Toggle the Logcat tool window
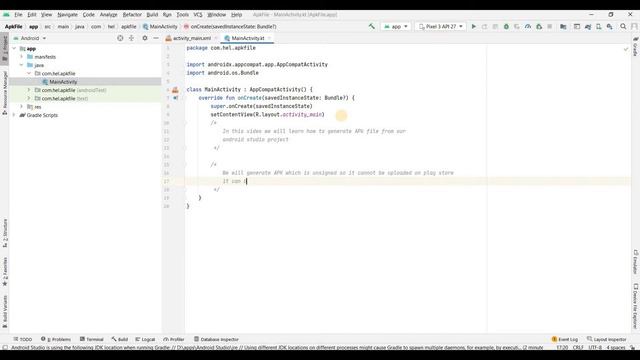The height and width of the screenshot is (360, 640). click(145, 339)
